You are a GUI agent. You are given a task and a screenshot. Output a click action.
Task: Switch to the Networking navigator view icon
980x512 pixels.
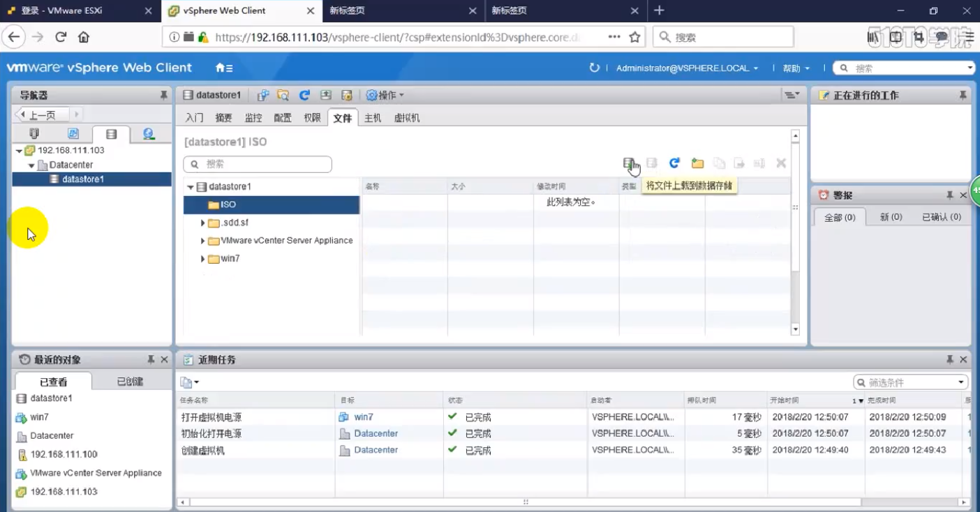pyautogui.click(x=148, y=134)
